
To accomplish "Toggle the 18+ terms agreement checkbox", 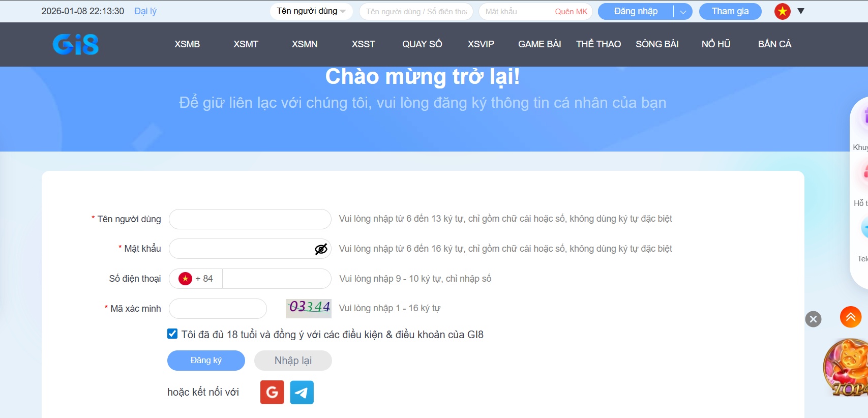I will point(172,334).
